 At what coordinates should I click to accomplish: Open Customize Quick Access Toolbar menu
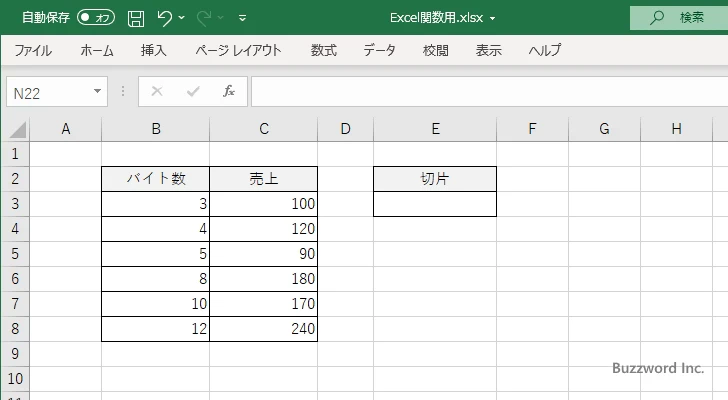tap(242, 18)
